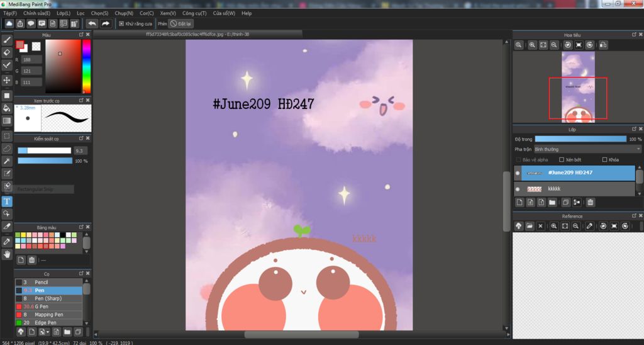Open the Pha trộn blend mode dropdown
644x345 pixels.
[x=587, y=149]
